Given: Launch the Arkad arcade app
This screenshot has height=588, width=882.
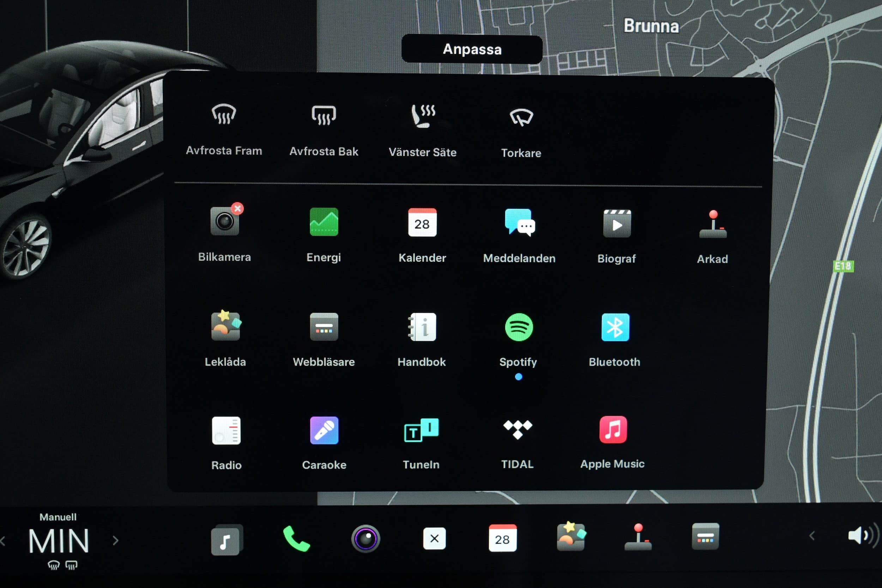Looking at the screenshot, I should (x=713, y=224).
